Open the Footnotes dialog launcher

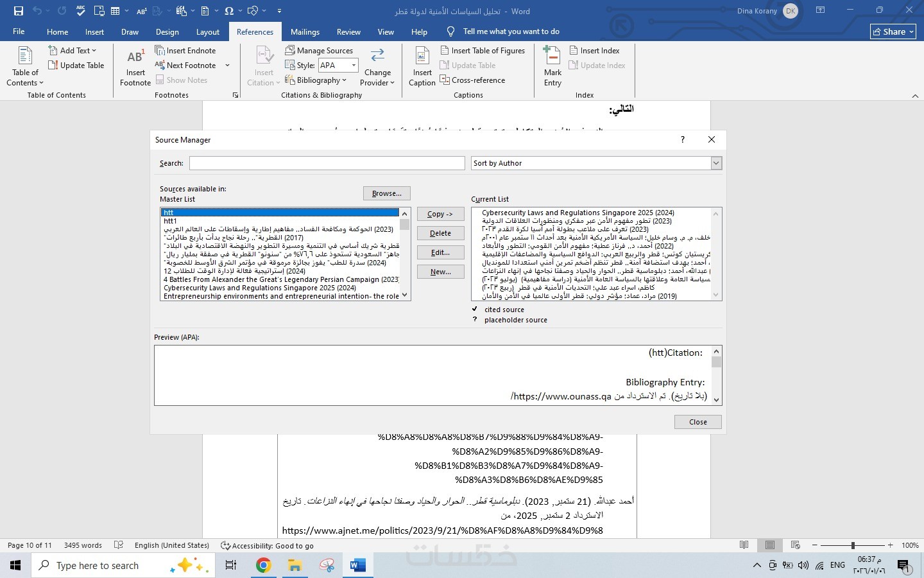click(235, 95)
